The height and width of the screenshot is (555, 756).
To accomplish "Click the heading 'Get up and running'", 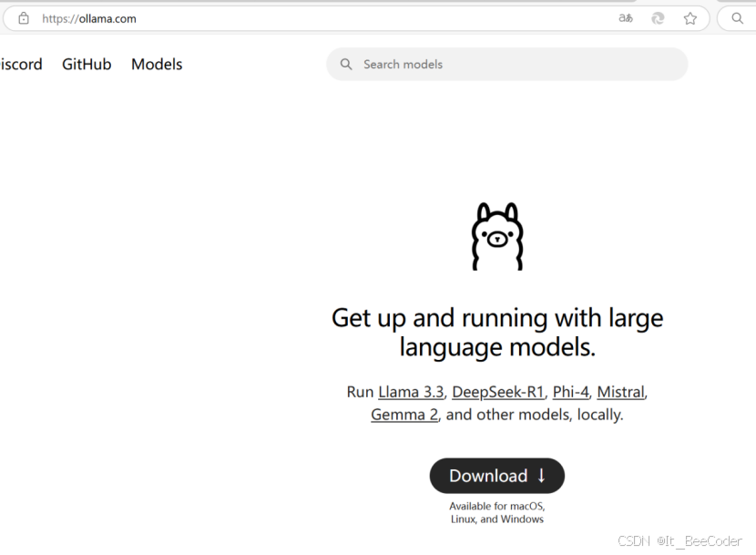I will pos(497,333).
